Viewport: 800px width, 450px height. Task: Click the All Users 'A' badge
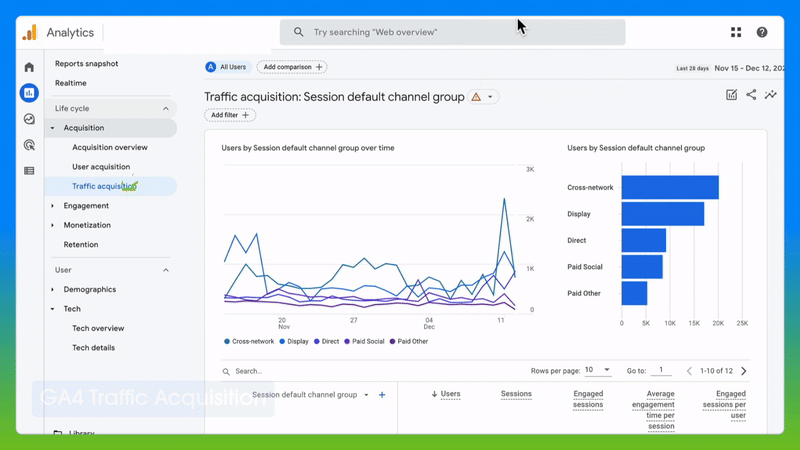point(211,67)
